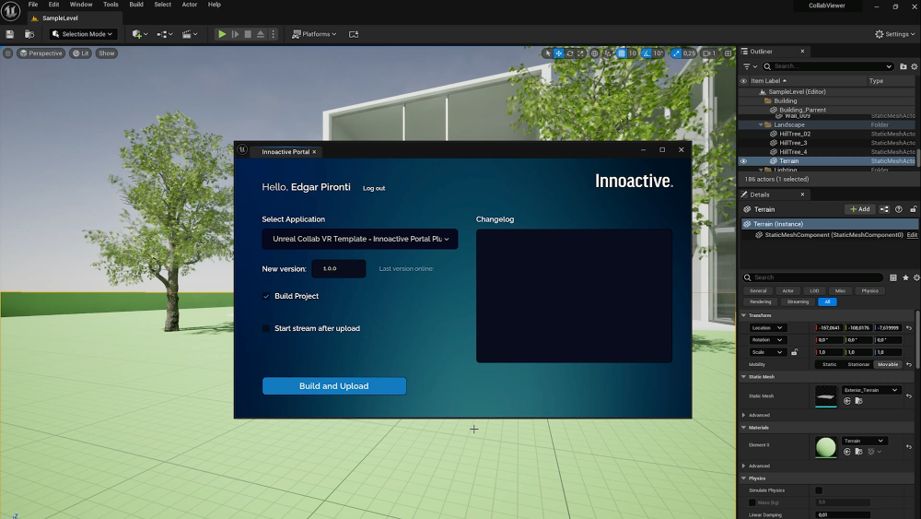Click the stop playback square button
921x519 pixels.
click(x=248, y=34)
